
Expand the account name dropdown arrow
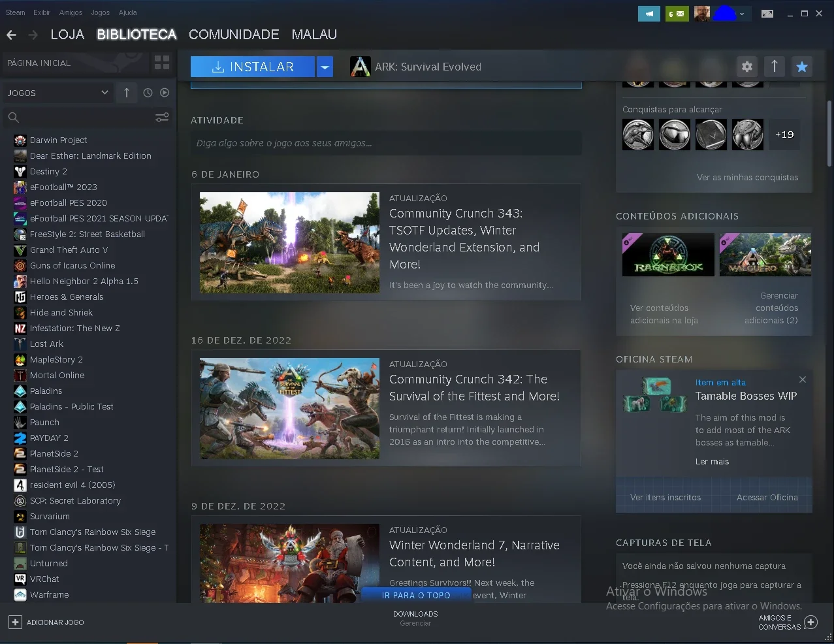tap(742, 14)
